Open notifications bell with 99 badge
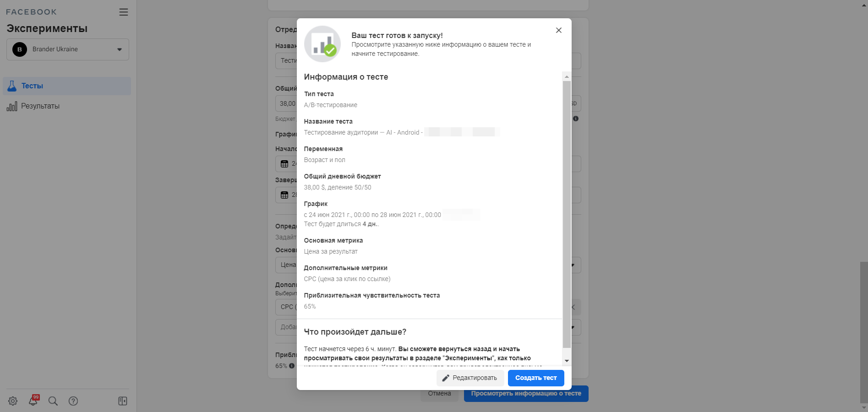868x412 pixels. pos(33,401)
